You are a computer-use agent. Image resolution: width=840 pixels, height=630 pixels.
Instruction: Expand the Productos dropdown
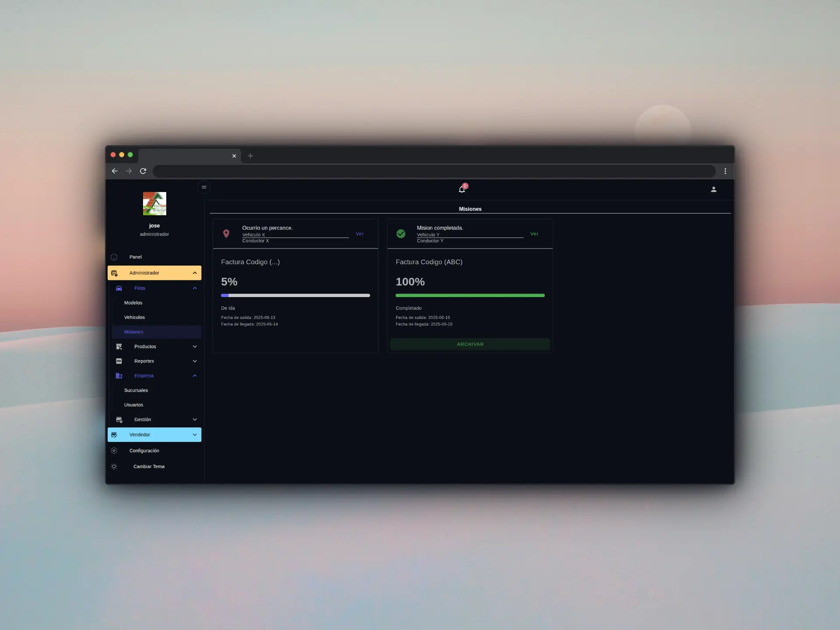[195, 346]
